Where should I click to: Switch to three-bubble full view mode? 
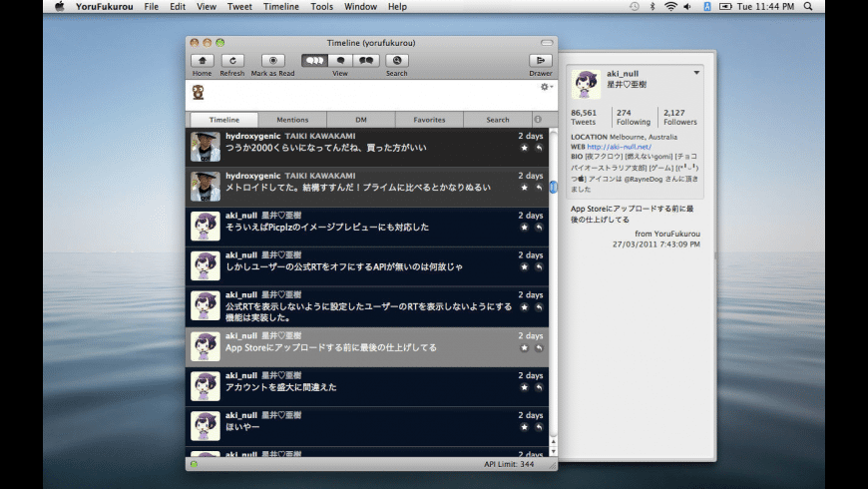(x=314, y=60)
